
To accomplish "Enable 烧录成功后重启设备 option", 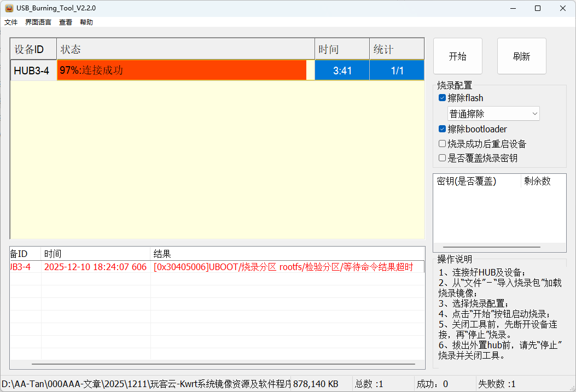I will coord(443,144).
